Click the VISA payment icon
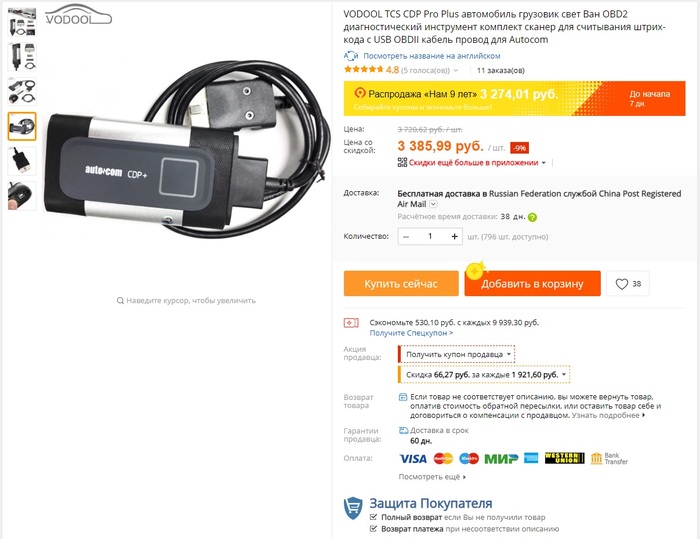700x539 pixels. [x=413, y=459]
